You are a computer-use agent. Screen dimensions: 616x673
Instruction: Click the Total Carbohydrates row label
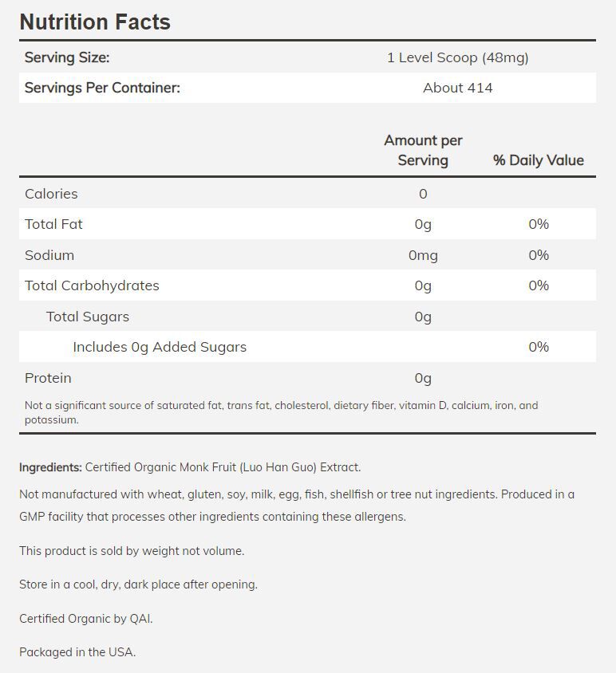pyautogui.click(x=92, y=285)
